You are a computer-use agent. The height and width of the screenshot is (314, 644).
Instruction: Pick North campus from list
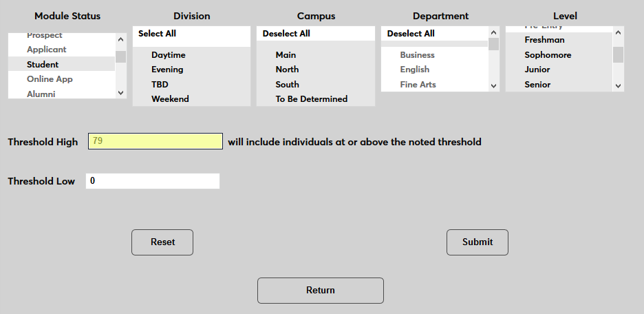tap(287, 70)
